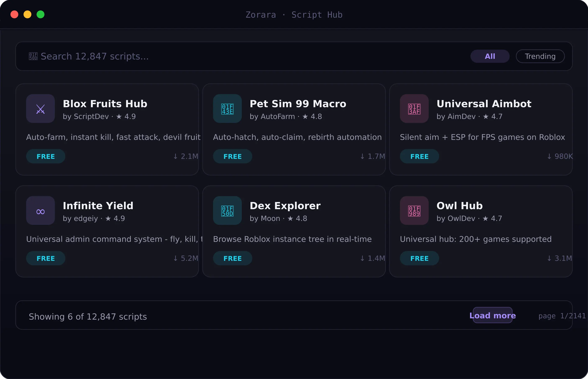This screenshot has height=379, width=588.
Task: Click FREE badge on Dex Explorer
Action: (233, 258)
